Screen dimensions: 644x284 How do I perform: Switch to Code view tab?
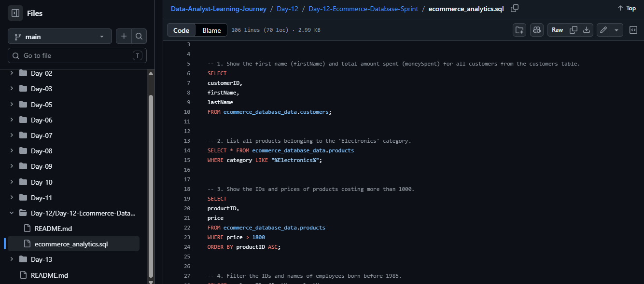click(x=181, y=30)
